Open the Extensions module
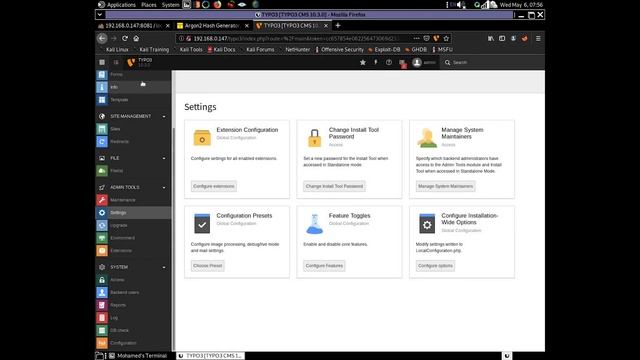 pos(133,251)
